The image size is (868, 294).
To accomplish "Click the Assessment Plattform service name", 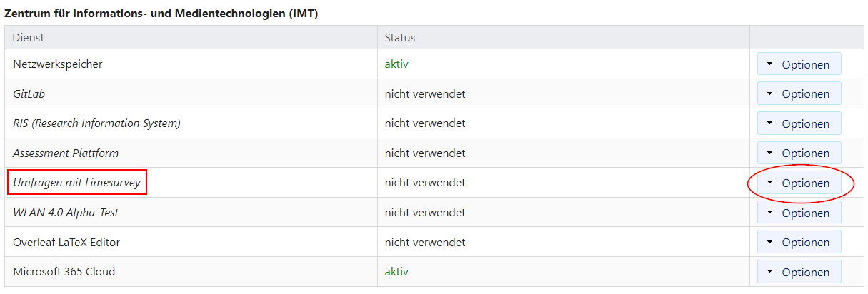I will click(x=66, y=153).
